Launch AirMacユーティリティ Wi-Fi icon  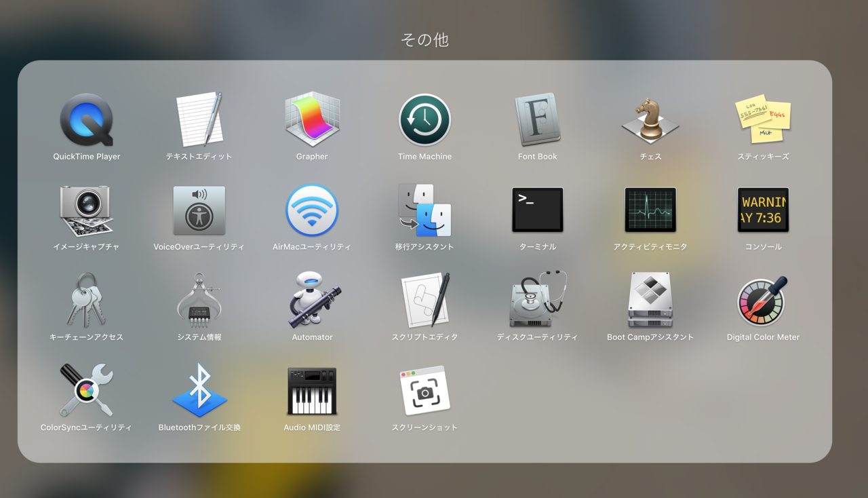312,210
